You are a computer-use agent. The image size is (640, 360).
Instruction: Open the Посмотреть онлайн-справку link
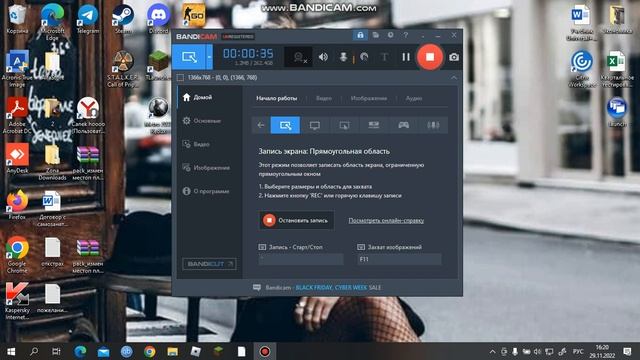click(x=386, y=220)
